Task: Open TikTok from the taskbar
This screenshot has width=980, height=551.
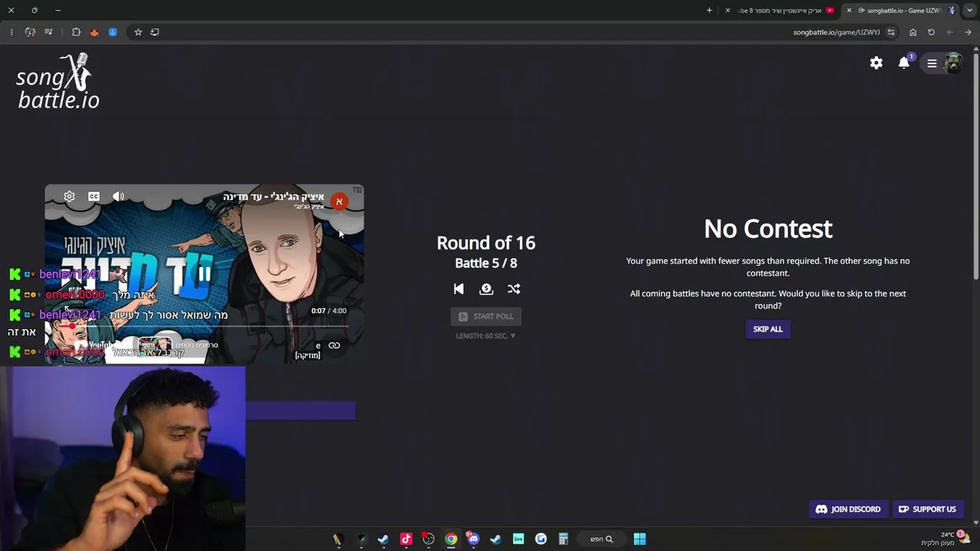Action: 406,539
